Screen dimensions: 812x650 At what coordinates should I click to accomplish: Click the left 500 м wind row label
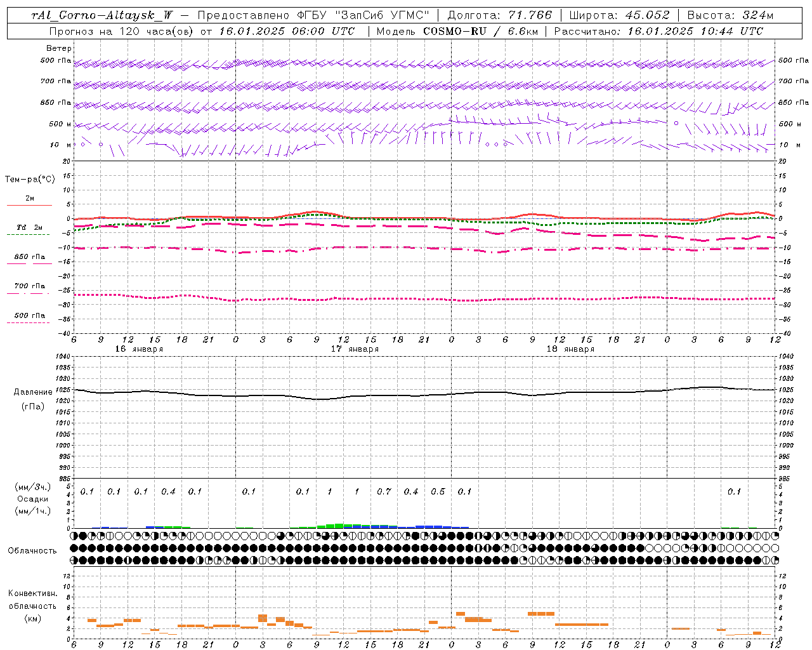point(60,124)
